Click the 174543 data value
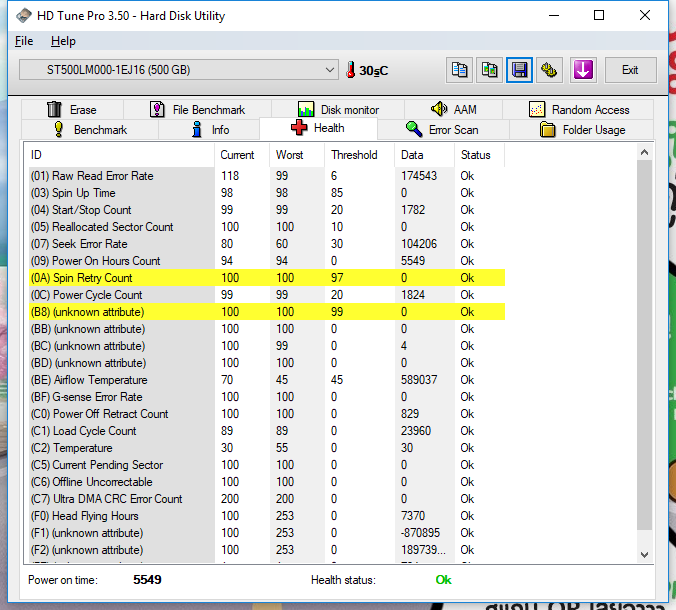676x610 pixels. (419, 176)
